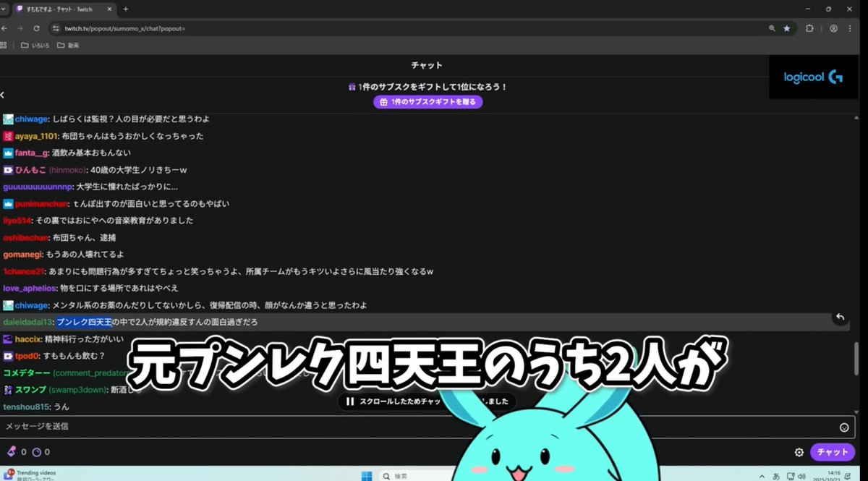
Task: Reply to daieidadai13's message arrow icon
Action: click(840, 317)
